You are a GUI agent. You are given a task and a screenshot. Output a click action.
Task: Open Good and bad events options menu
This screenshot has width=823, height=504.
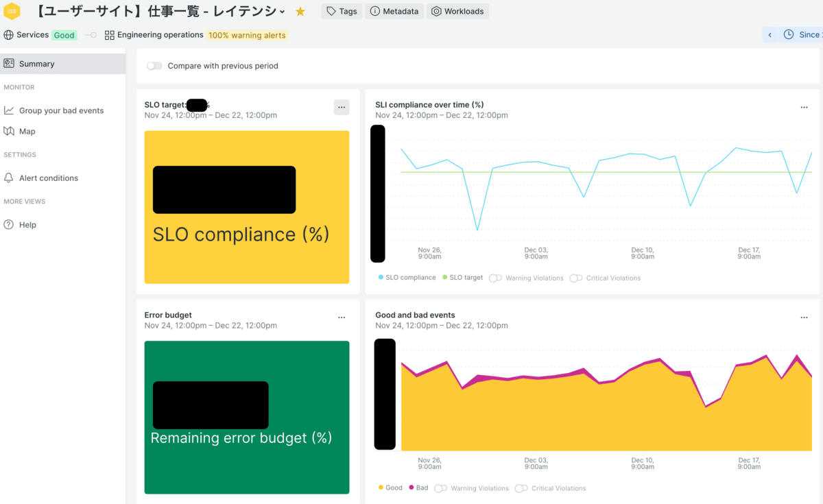tap(804, 317)
